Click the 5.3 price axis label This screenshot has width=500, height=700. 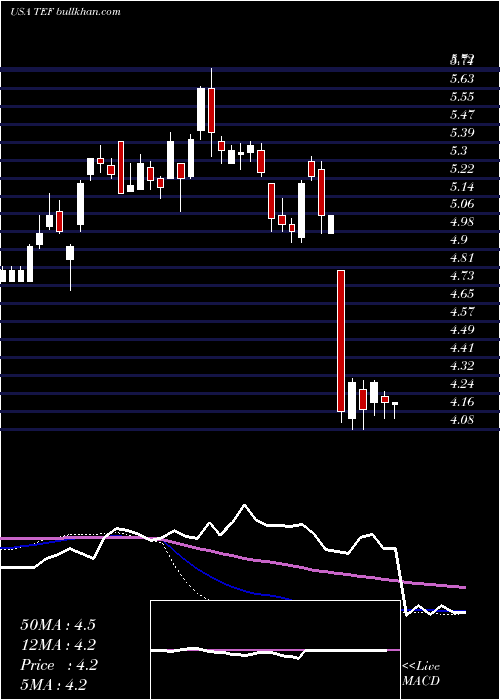pyautogui.click(x=459, y=151)
